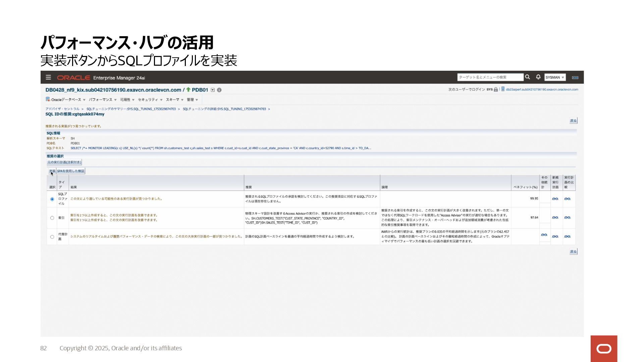Click the 実装 button
Screen dimensions: 644x362
click(x=52, y=171)
